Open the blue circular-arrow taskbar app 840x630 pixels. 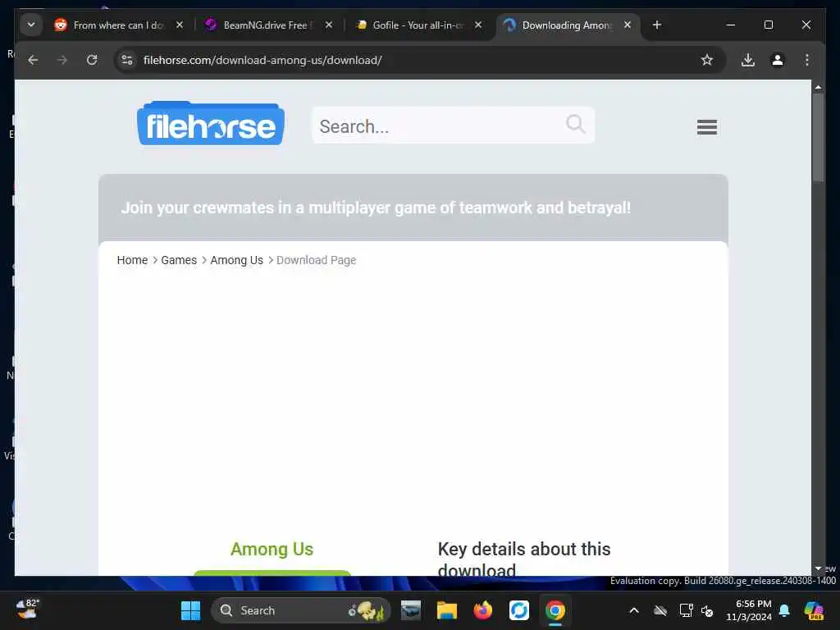tap(518, 610)
